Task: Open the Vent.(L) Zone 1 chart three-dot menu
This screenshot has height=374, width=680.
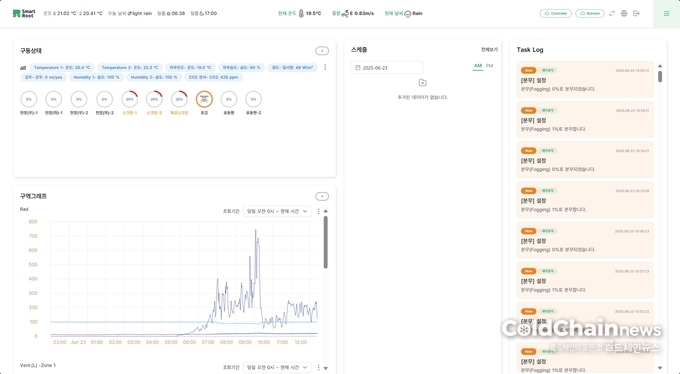Action: [x=318, y=367]
